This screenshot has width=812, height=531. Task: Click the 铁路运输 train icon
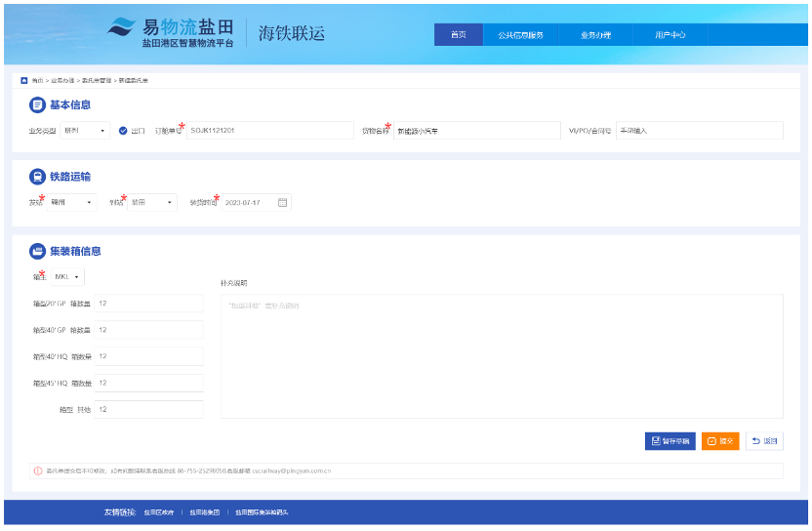[37, 177]
